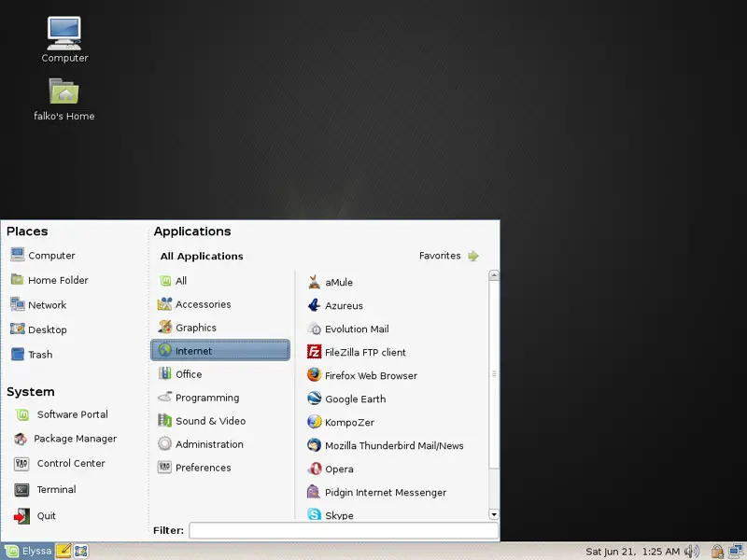This screenshot has width=747, height=560.
Task: Open falko's Home desktop folder icon
Action: [63, 100]
